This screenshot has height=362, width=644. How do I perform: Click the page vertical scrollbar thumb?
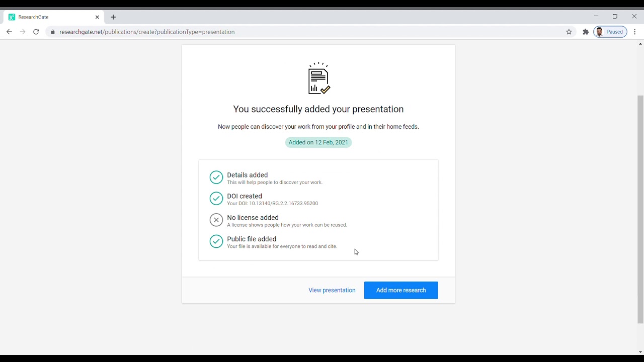click(640, 209)
